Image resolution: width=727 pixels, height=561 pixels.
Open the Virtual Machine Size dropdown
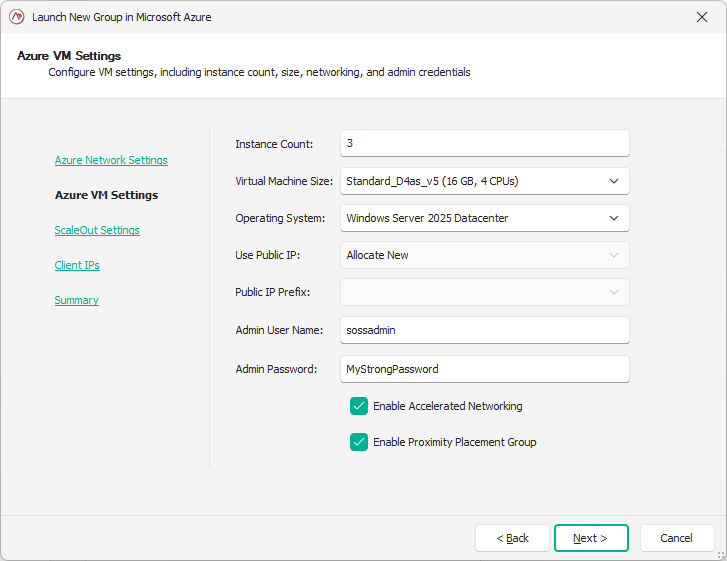[485, 181]
